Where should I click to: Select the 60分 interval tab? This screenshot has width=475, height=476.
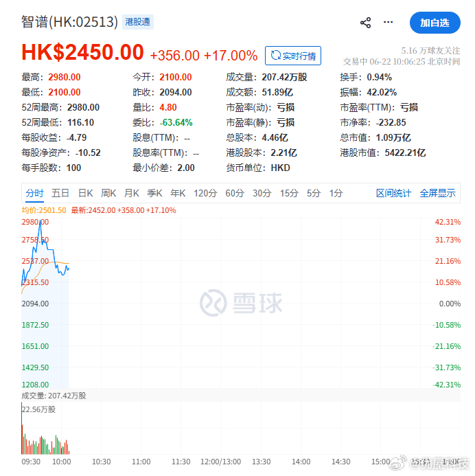coord(235,193)
